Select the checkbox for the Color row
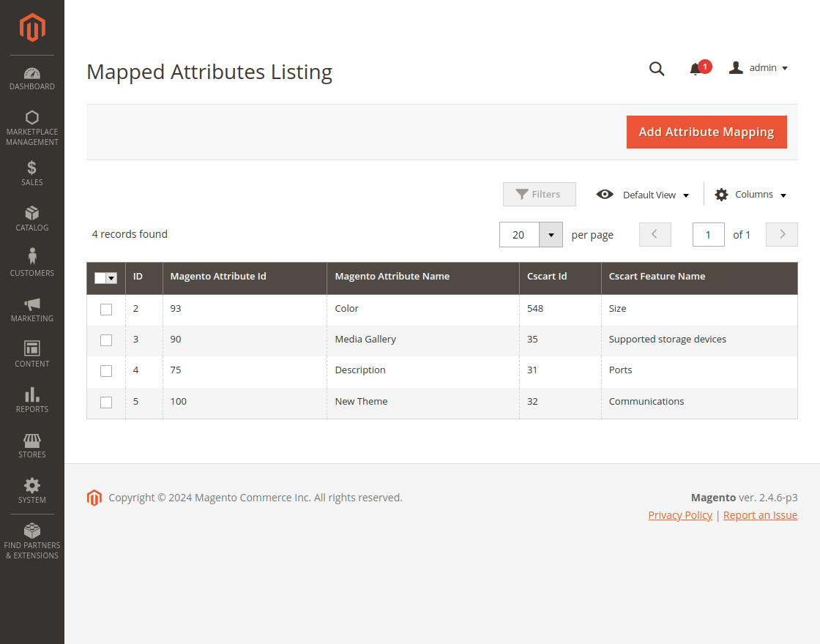 106,310
